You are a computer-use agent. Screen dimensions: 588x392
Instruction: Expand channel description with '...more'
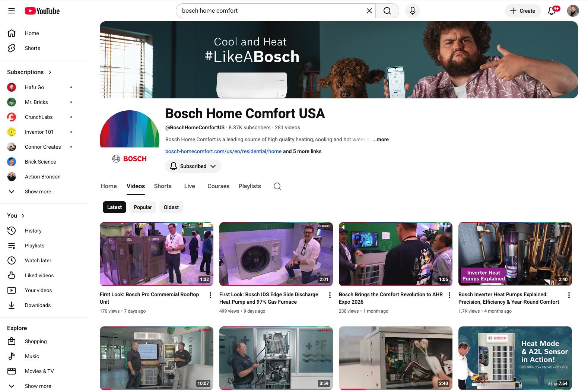click(381, 139)
